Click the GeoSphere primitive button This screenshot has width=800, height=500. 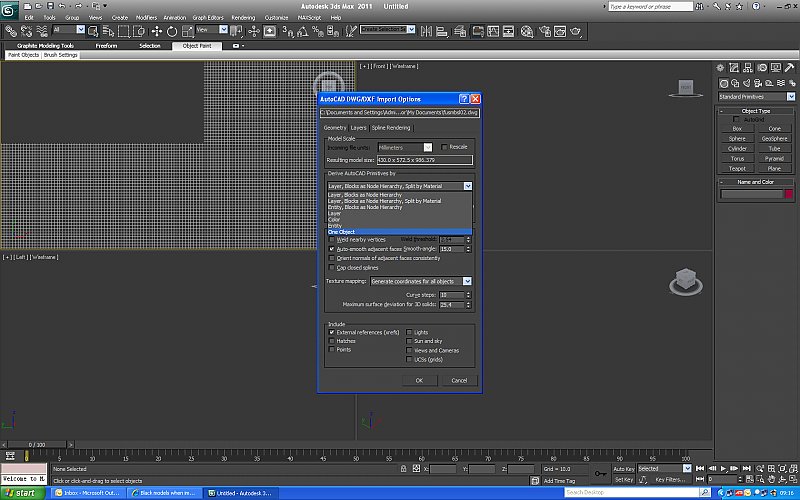[x=774, y=138]
